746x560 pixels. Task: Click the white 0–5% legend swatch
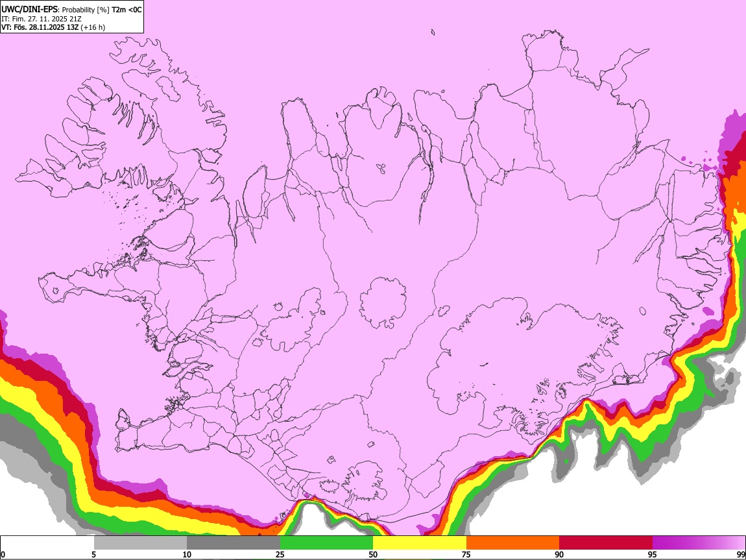click(47, 542)
